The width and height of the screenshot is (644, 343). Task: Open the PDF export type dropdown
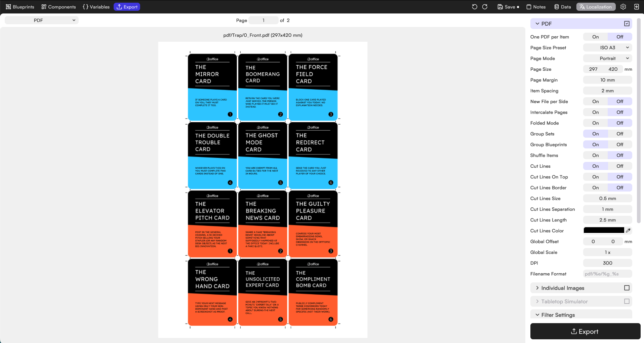click(x=42, y=20)
